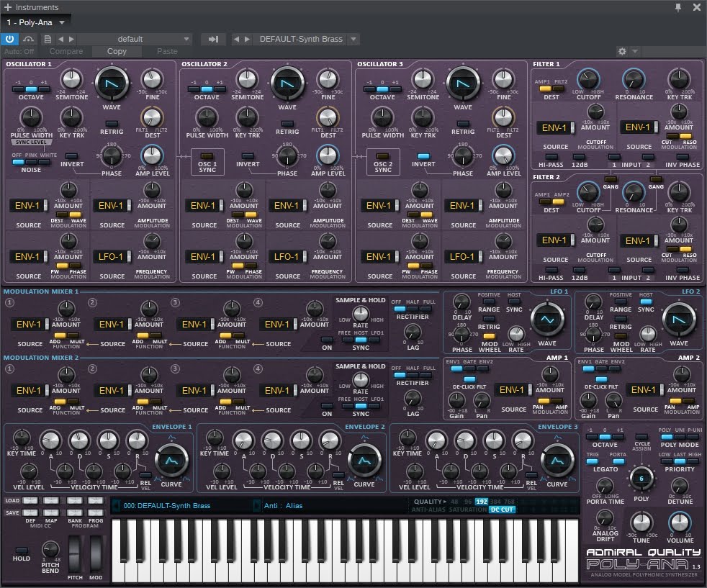Click Admiral Quality Poly-Ana logo
The height and width of the screenshot is (588, 707).
644,562
